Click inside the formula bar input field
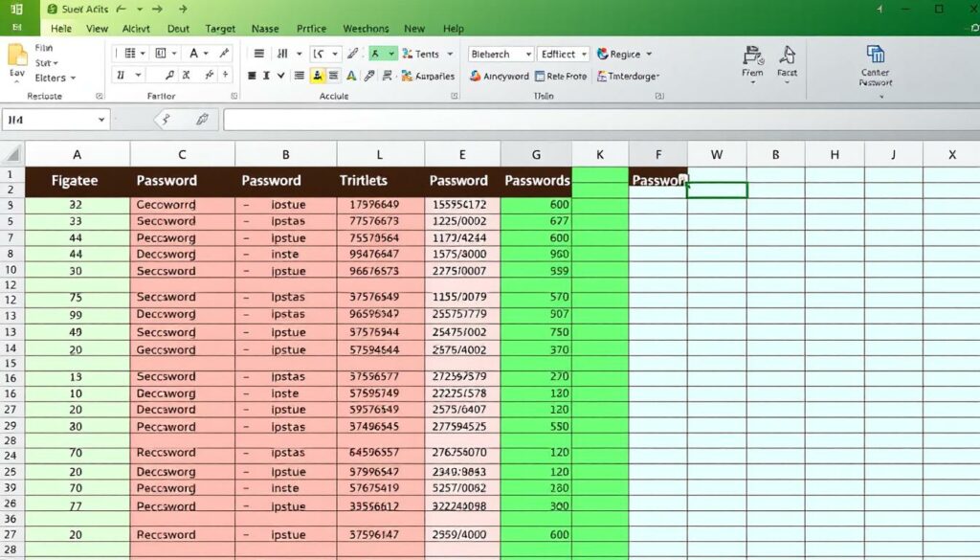The width and height of the screenshot is (980, 560). tap(593, 120)
